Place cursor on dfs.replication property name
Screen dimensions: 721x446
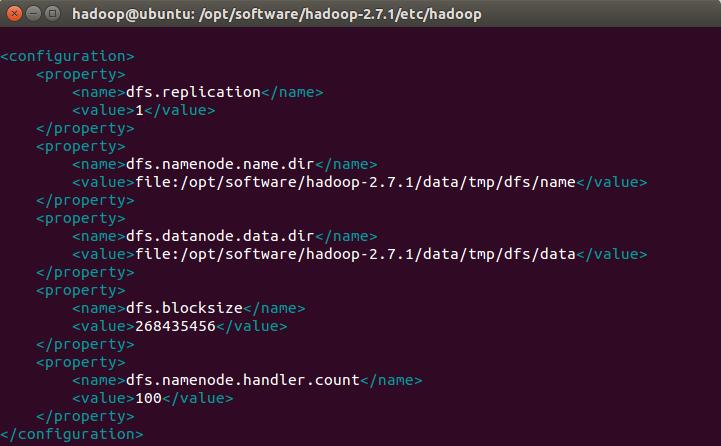click(193, 92)
